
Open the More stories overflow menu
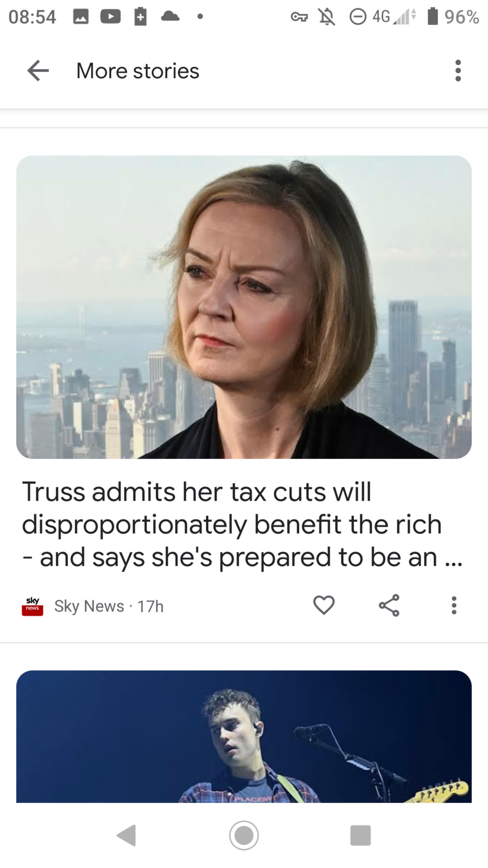(458, 71)
